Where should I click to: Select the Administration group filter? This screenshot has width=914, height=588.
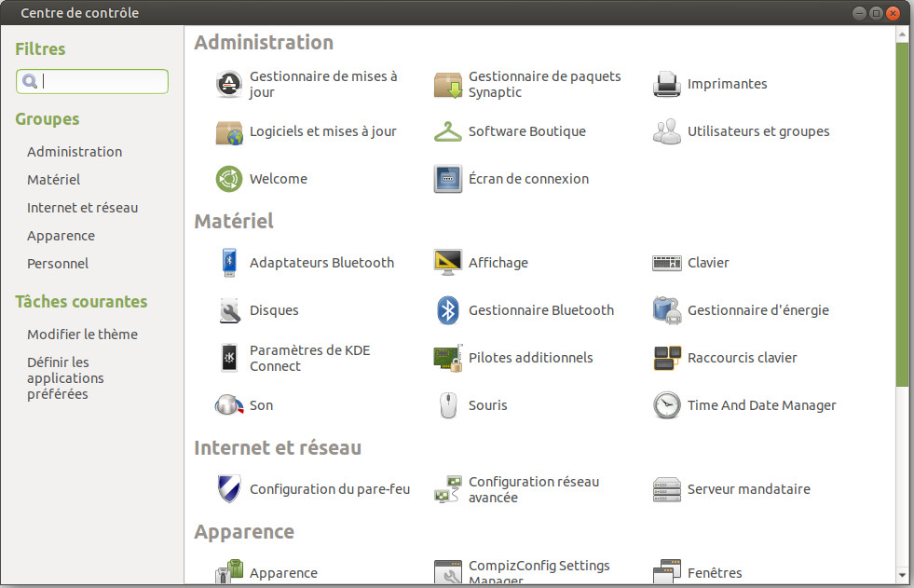pyautogui.click(x=75, y=152)
